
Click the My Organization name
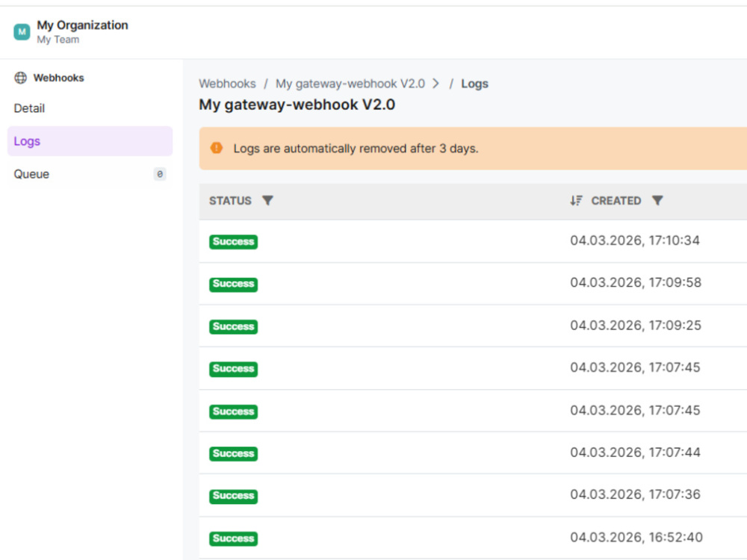[82, 25]
